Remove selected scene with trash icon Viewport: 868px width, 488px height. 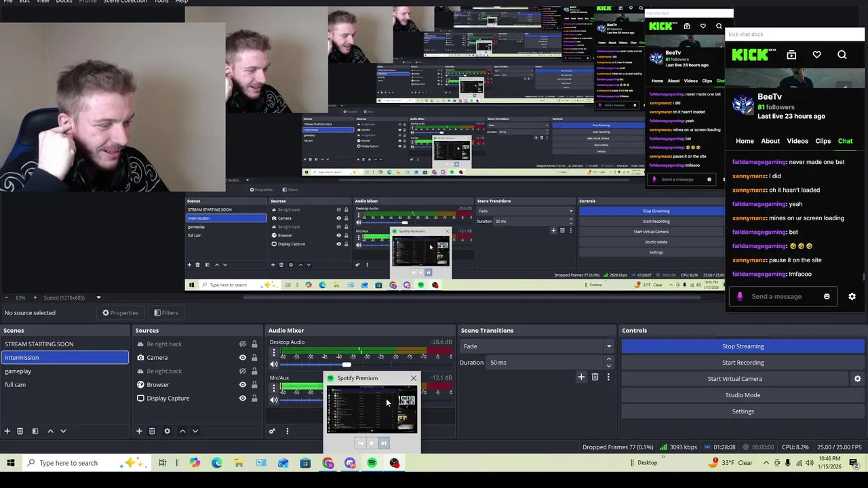pos(20,431)
